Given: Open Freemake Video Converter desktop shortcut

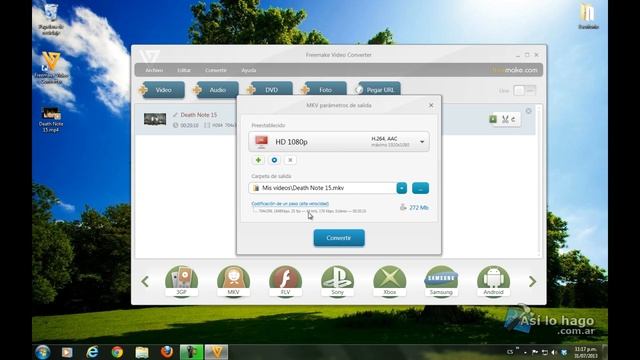Looking at the screenshot, I should (51, 68).
